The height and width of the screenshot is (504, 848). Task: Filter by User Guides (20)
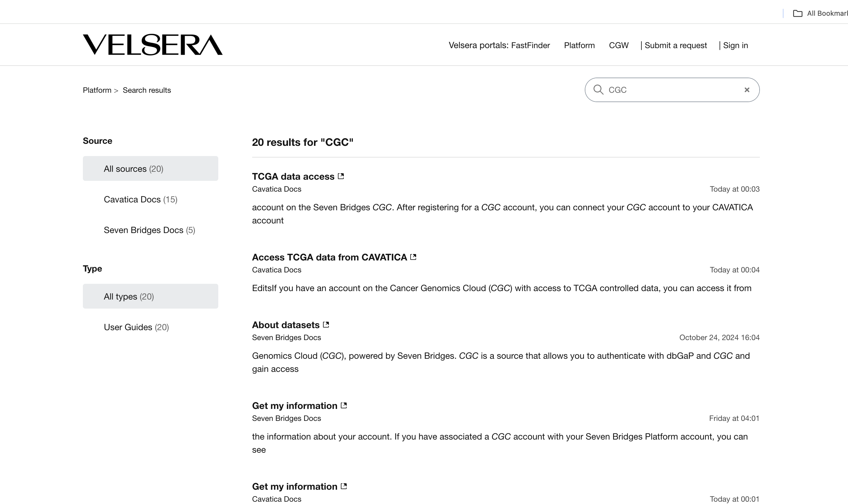coord(136,327)
